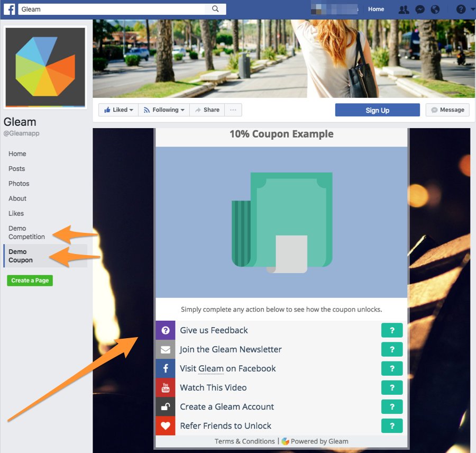The image size is (476, 453).
Task: Open the Posts tab
Action: (17, 169)
